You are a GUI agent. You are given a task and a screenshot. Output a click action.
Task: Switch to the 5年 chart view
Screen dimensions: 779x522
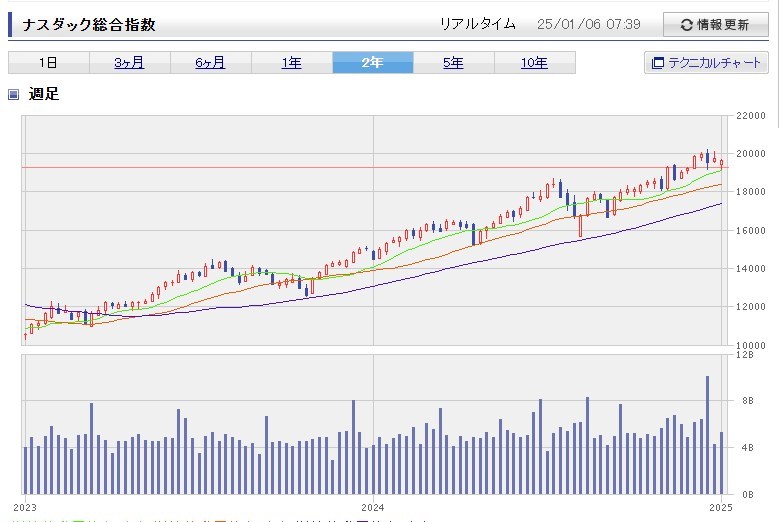[453, 63]
